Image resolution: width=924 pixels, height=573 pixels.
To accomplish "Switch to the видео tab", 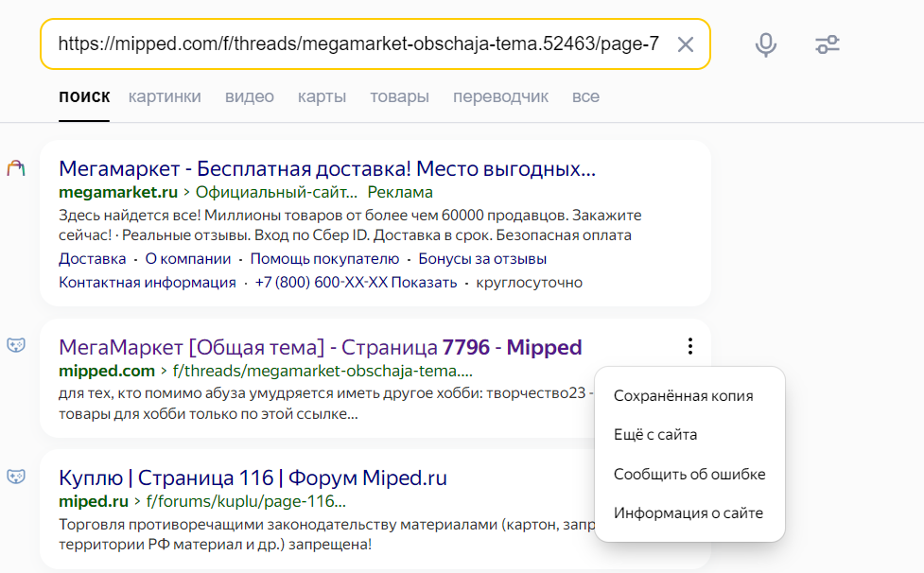I will (250, 96).
